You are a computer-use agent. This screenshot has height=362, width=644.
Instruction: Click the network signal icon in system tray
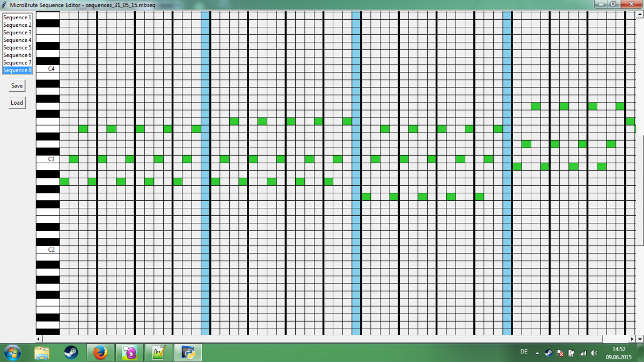pyautogui.click(x=583, y=353)
